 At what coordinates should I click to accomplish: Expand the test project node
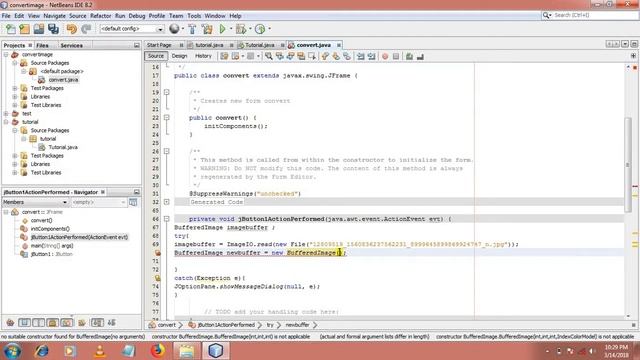click(6, 113)
